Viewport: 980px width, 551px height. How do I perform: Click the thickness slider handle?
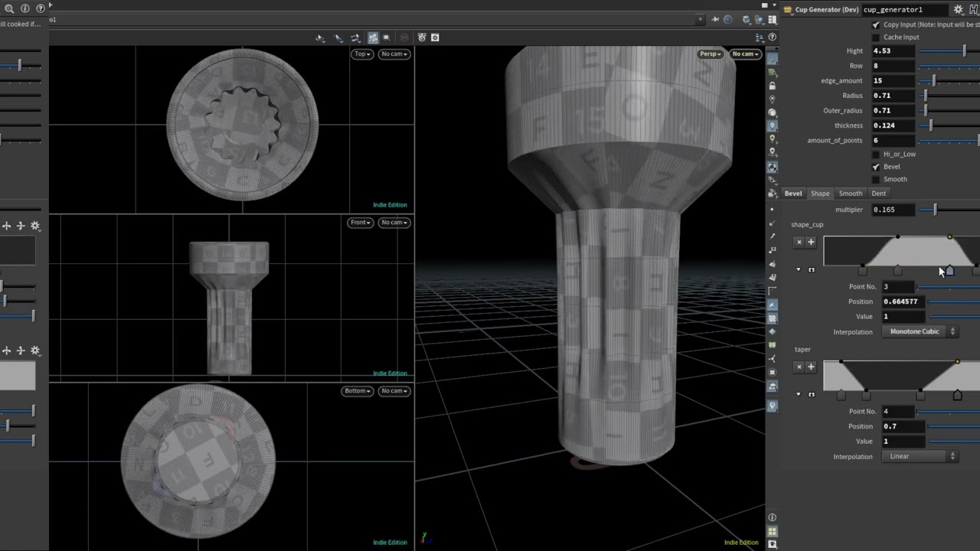click(x=930, y=126)
